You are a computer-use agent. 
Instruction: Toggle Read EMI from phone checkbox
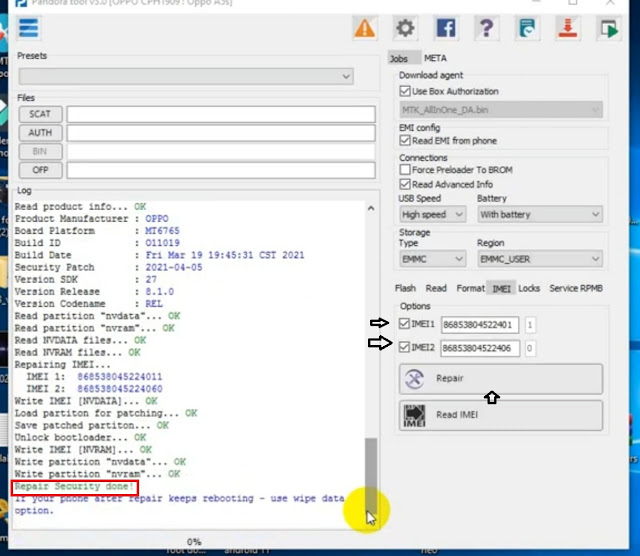click(x=404, y=140)
